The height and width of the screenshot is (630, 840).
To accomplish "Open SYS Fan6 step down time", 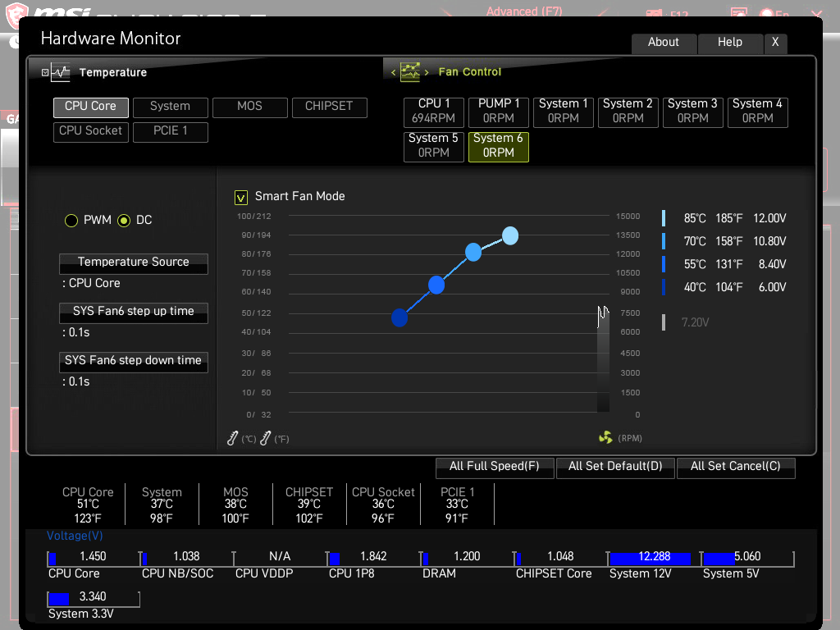I will click(134, 362).
